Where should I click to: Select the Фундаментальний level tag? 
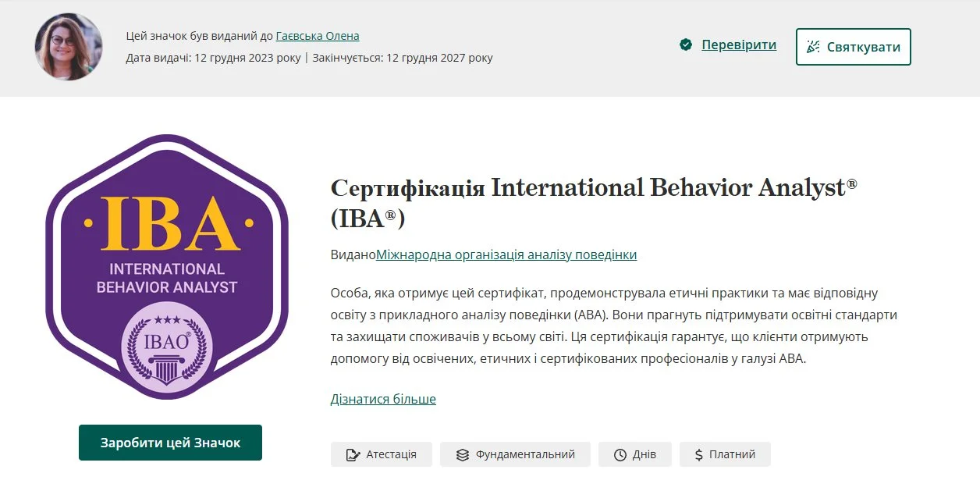[516, 454]
